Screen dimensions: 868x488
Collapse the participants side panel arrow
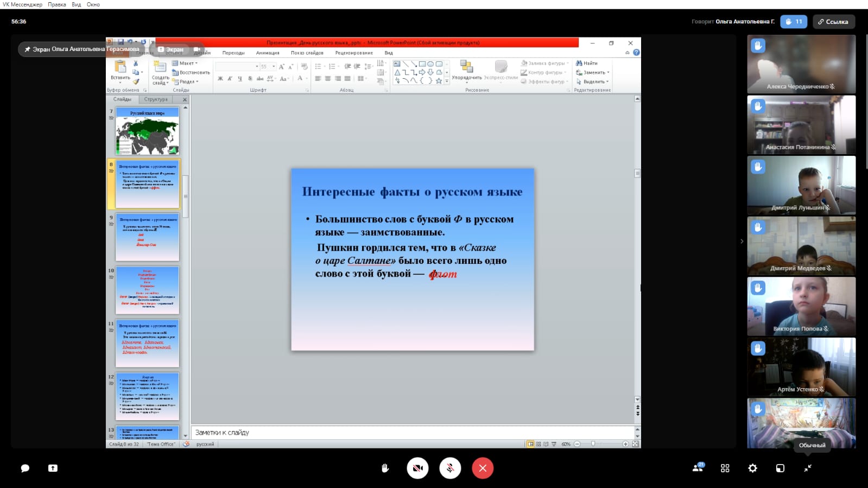click(x=742, y=241)
